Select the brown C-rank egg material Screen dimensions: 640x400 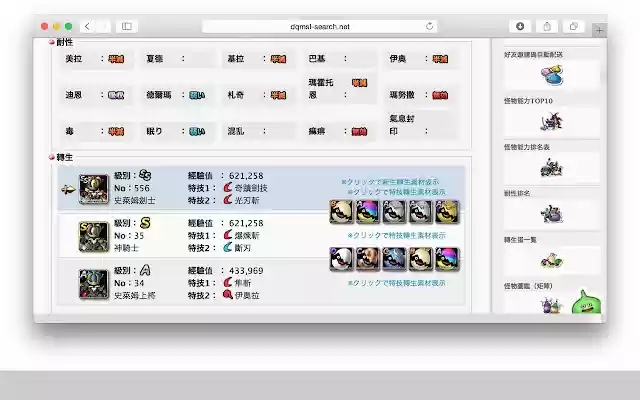367,259
